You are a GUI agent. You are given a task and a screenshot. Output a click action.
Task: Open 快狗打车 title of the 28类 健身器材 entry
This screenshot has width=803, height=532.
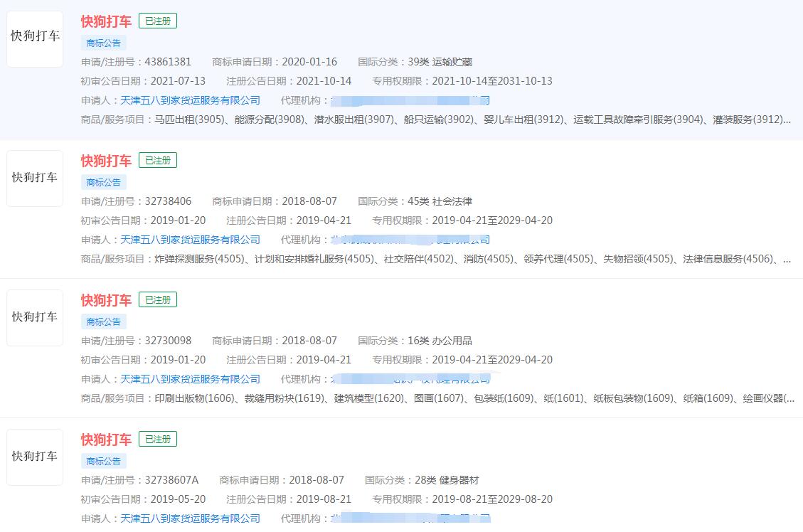[106, 440]
